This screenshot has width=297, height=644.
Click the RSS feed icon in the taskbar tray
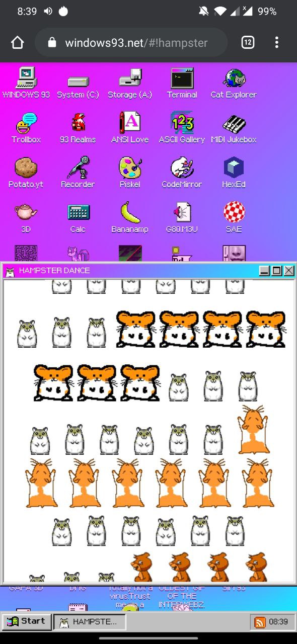pos(260,622)
